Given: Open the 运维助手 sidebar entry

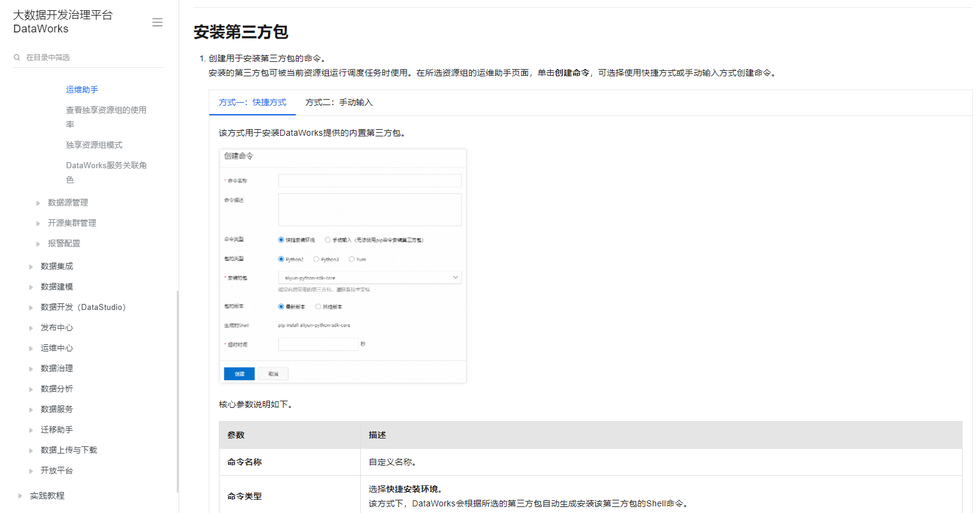Looking at the screenshot, I should [x=82, y=90].
